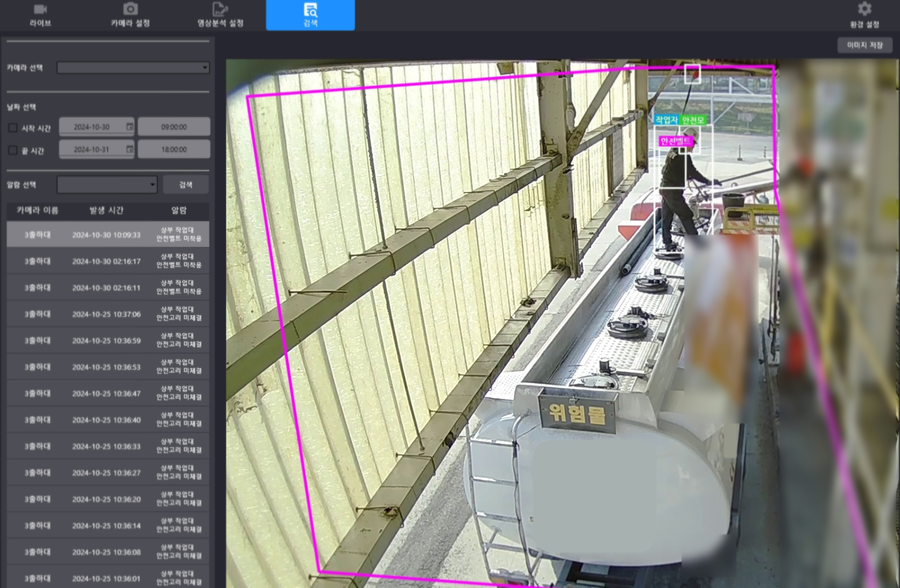
Task: Click the 환경 설정 gear icon
Action: [x=865, y=9]
